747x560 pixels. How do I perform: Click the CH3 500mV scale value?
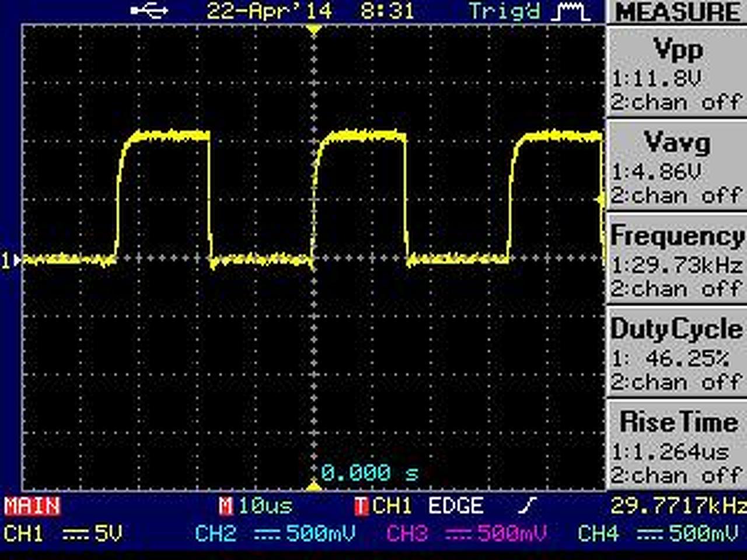click(512, 533)
